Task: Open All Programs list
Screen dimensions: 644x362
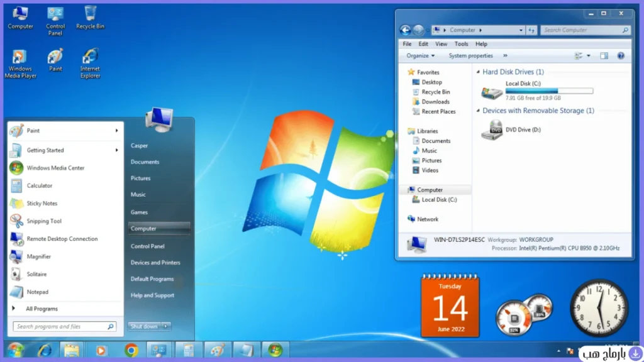Action: click(41, 309)
